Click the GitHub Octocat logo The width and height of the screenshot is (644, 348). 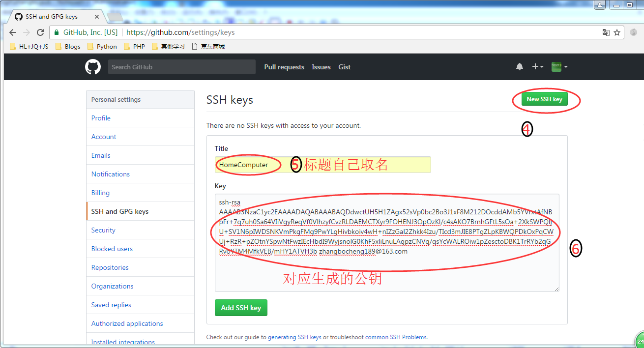click(93, 67)
